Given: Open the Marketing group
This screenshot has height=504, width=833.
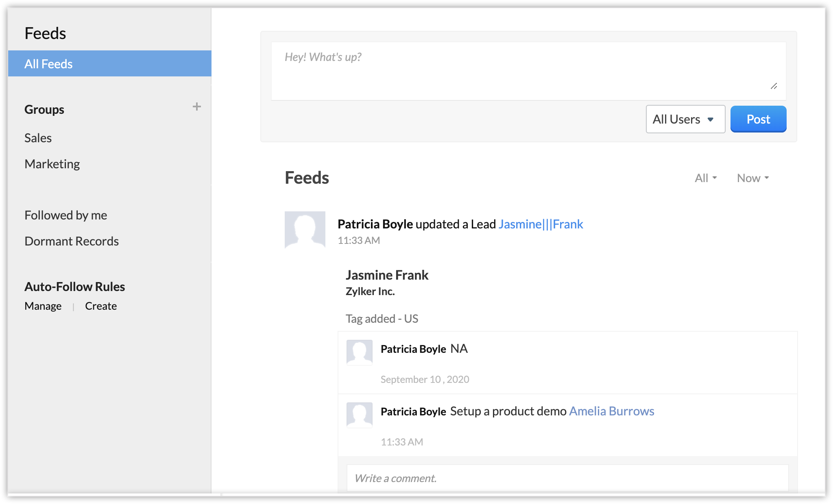Looking at the screenshot, I should 52,164.
